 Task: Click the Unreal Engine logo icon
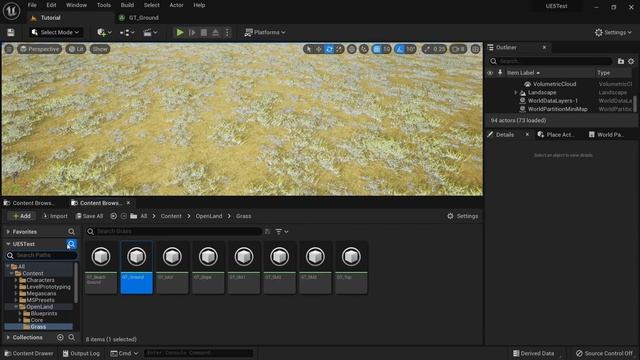pos(11,11)
